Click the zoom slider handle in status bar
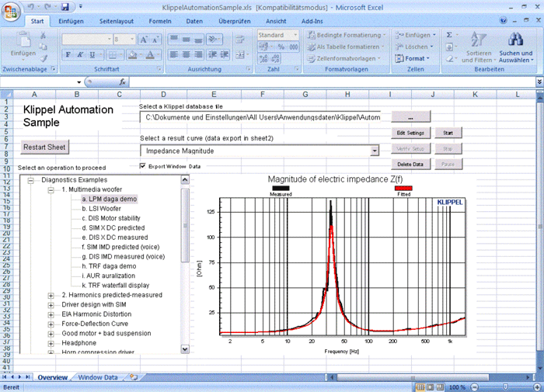The width and height of the screenshot is (544, 392). 505,387
